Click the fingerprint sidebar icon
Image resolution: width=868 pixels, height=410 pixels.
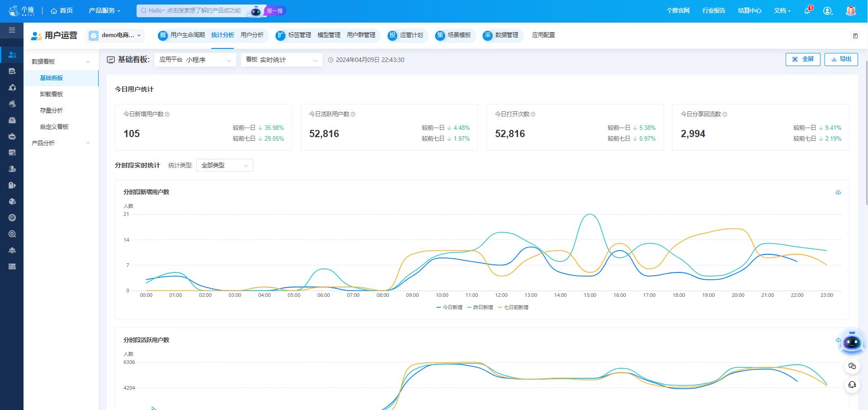pos(12,218)
